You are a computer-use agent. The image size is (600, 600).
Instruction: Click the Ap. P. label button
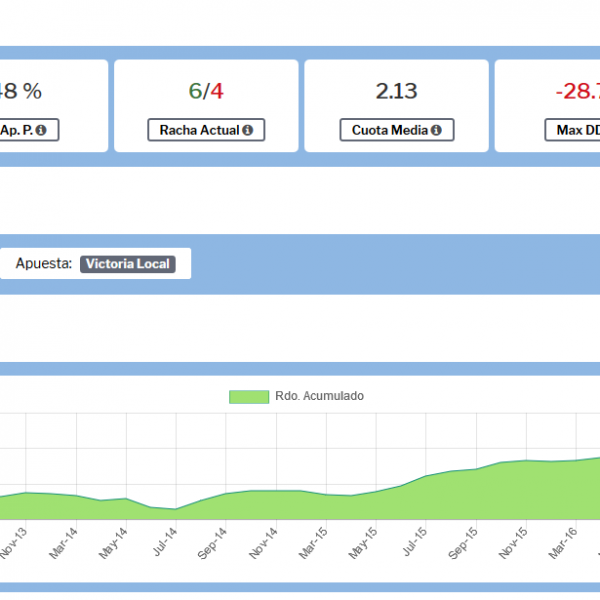pos(29,130)
